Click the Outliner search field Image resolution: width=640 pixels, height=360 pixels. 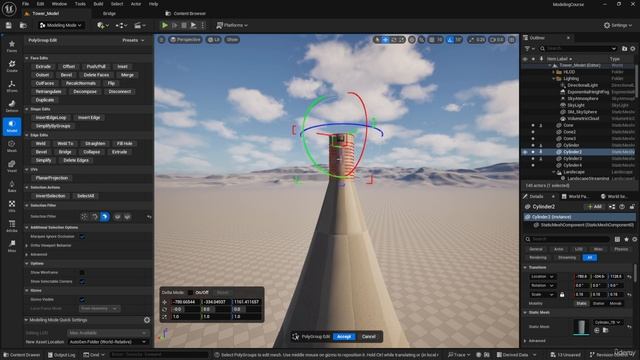[578, 49]
